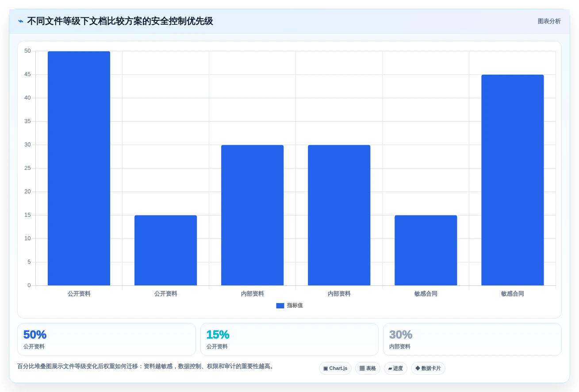The image size is (579, 392).
Task: Click the 公开资料 axis label under the 50 bar
Action: coord(79,294)
